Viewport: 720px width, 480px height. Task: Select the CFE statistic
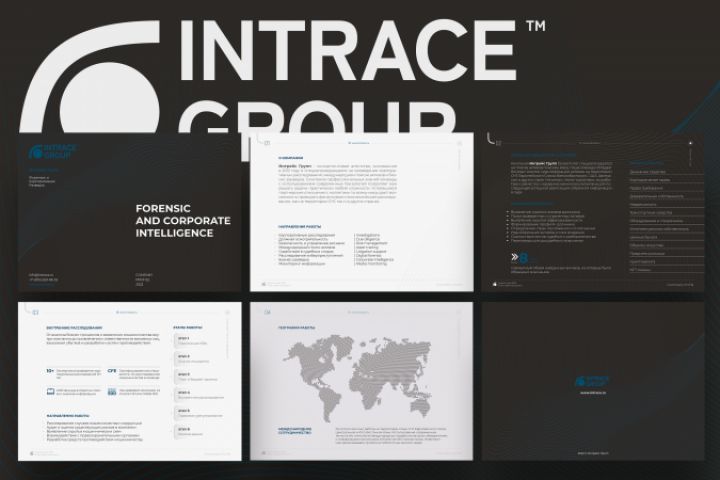point(112,370)
